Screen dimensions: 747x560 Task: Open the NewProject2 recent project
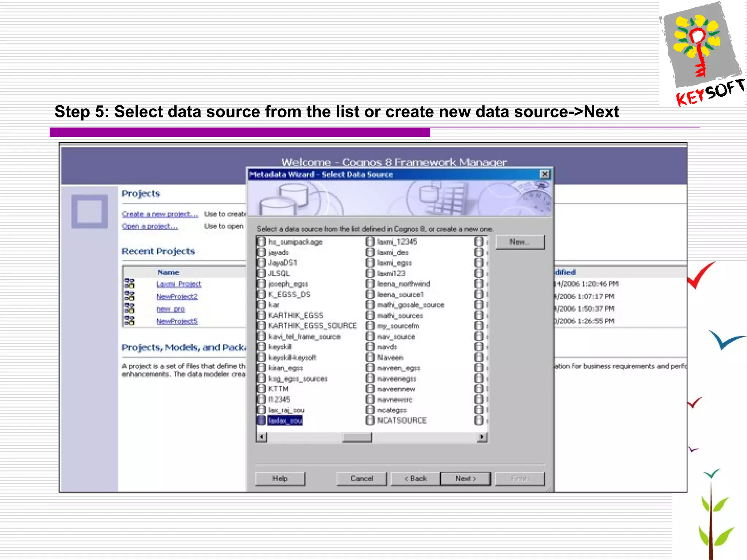click(x=177, y=296)
